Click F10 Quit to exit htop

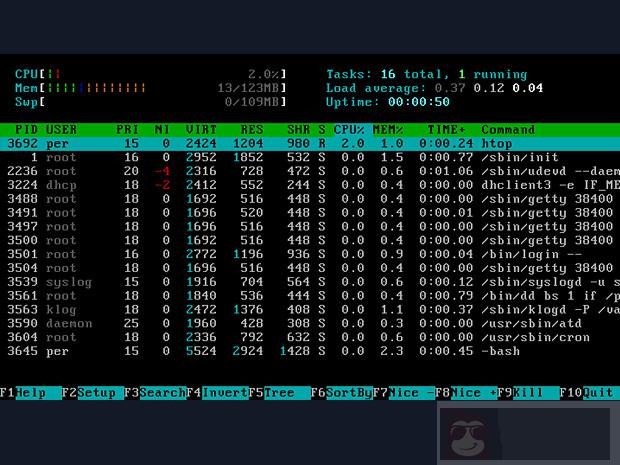click(589, 393)
